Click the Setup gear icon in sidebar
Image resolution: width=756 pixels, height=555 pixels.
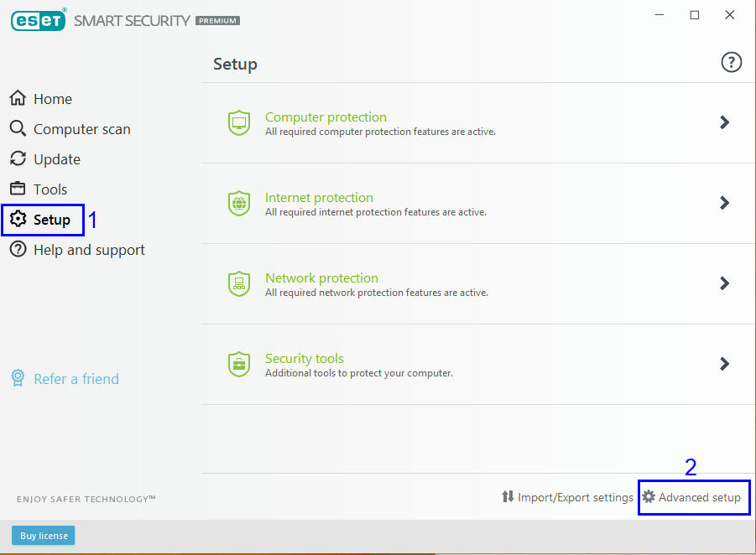tap(18, 219)
